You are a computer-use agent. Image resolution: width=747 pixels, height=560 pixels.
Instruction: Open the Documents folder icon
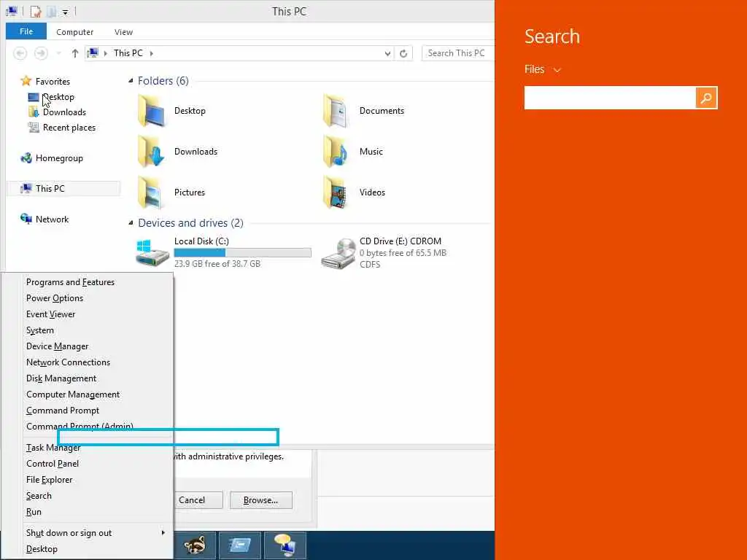click(337, 111)
